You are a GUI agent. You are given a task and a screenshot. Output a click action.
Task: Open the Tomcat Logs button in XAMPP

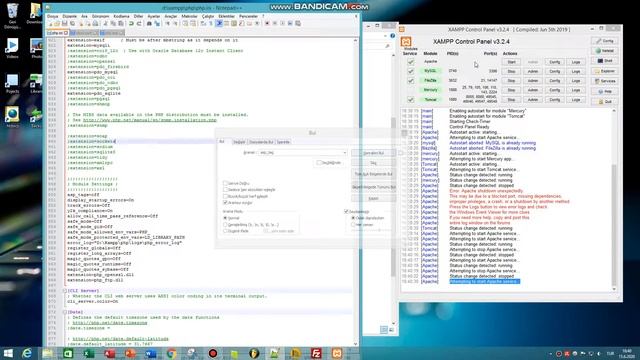pos(576,100)
